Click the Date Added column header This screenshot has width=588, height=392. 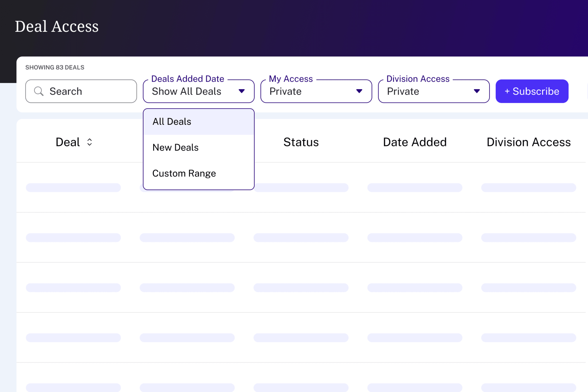415,142
